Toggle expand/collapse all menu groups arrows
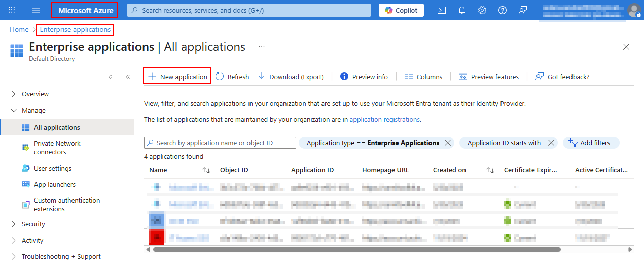 click(111, 77)
